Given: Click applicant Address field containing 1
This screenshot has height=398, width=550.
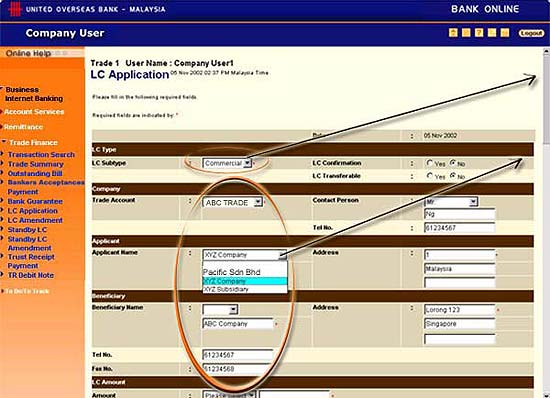Looking at the screenshot, I should coord(460,255).
